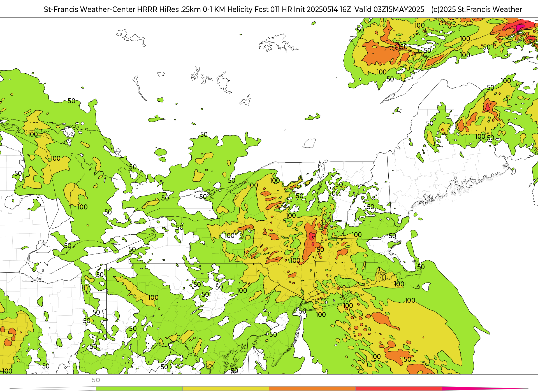Screen dimensions: 538x392
Task: Click '0-1 KM Helicity' in the title
Action: pos(228,10)
